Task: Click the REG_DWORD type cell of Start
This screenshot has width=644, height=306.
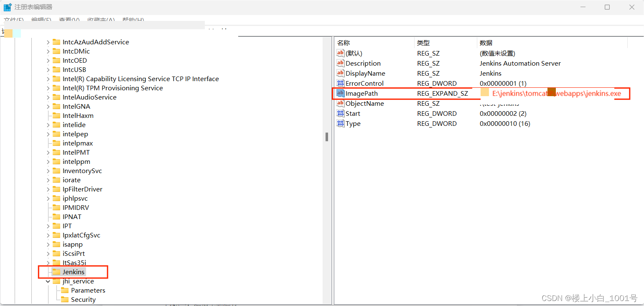Action: [x=437, y=113]
